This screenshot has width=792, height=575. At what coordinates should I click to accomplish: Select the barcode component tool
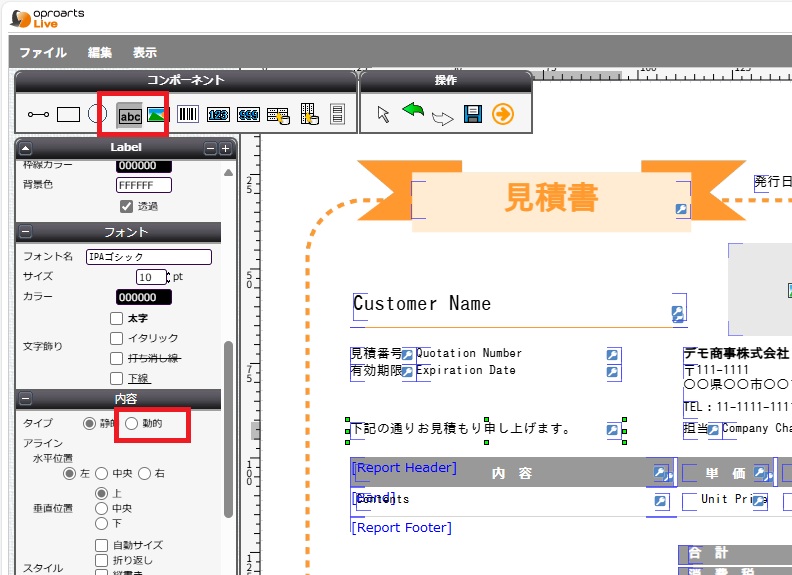click(x=188, y=114)
